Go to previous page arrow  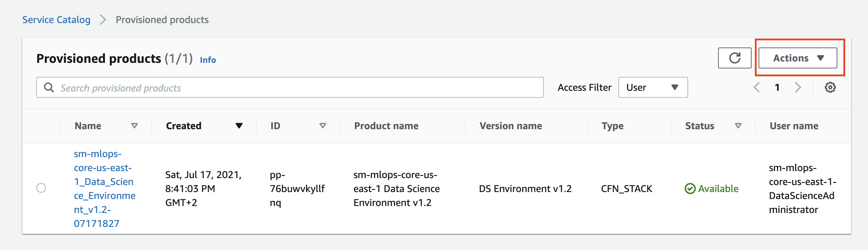(x=756, y=87)
